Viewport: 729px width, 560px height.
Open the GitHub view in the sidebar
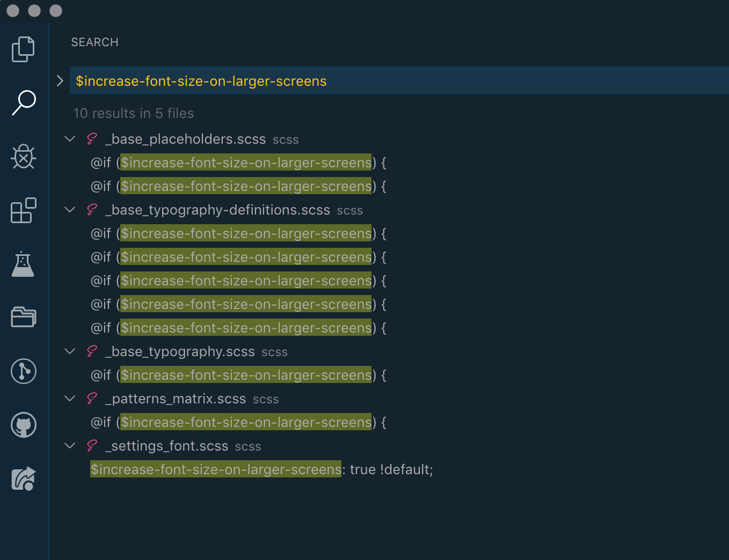click(23, 424)
